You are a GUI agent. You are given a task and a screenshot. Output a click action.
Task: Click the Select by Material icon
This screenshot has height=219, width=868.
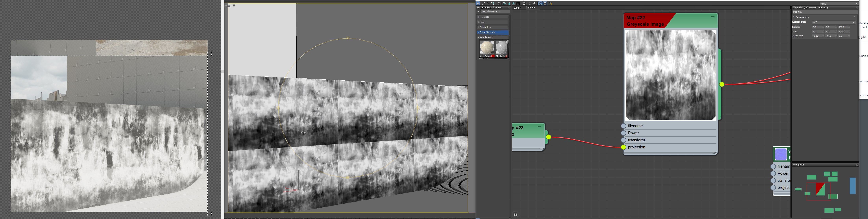[x=551, y=3]
